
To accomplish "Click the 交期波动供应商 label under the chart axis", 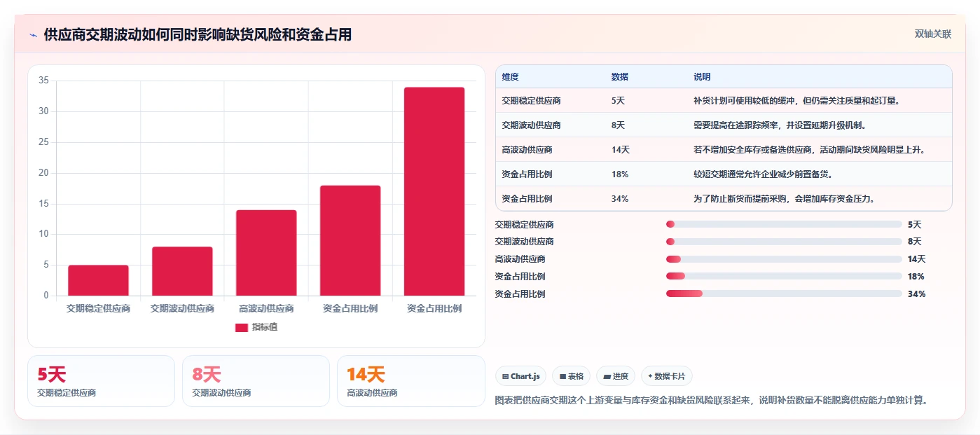I will click(182, 308).
